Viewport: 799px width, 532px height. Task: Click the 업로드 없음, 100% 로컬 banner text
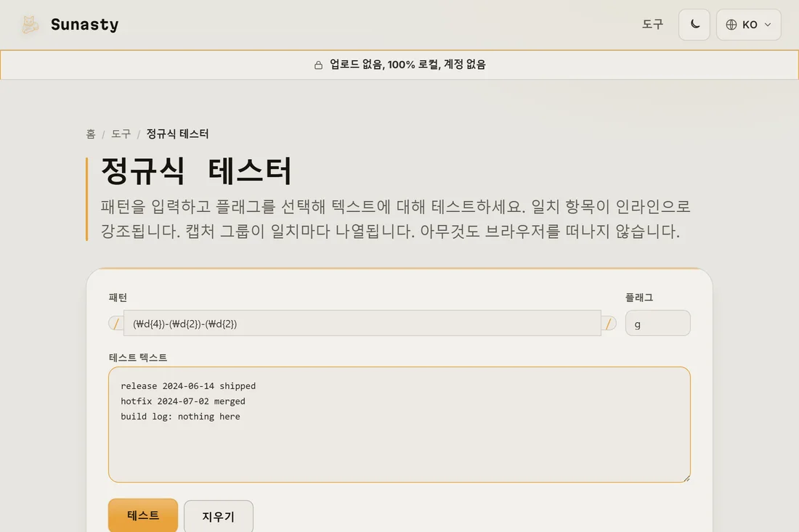coord(407,65)
